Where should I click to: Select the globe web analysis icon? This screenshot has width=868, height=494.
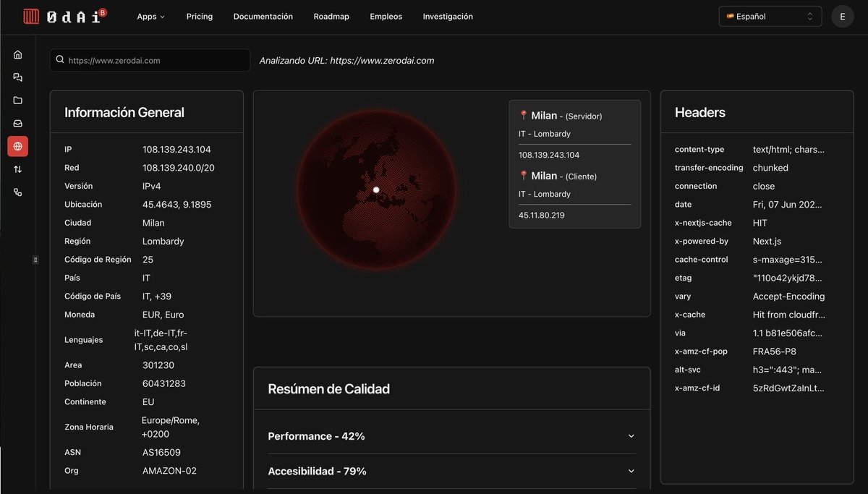(18, 146)
